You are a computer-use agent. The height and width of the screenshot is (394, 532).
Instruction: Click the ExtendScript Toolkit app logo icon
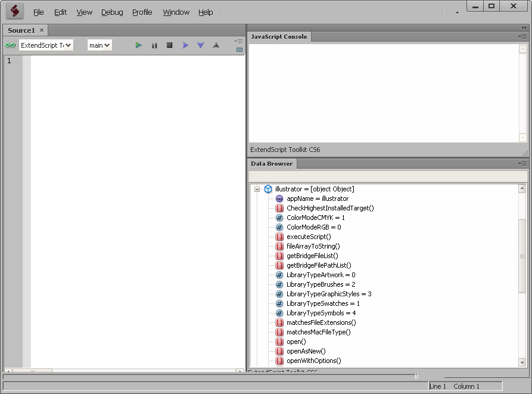(x=15, y=11)
